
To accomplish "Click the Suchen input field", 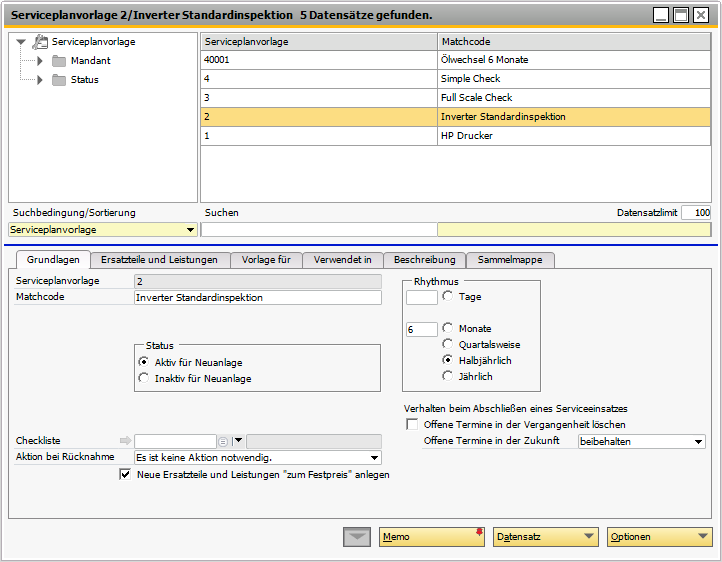I will [x=319, y=230].
